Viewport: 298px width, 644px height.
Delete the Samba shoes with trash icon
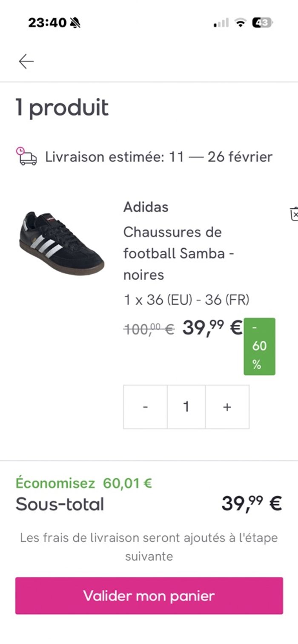pos(294,214)
